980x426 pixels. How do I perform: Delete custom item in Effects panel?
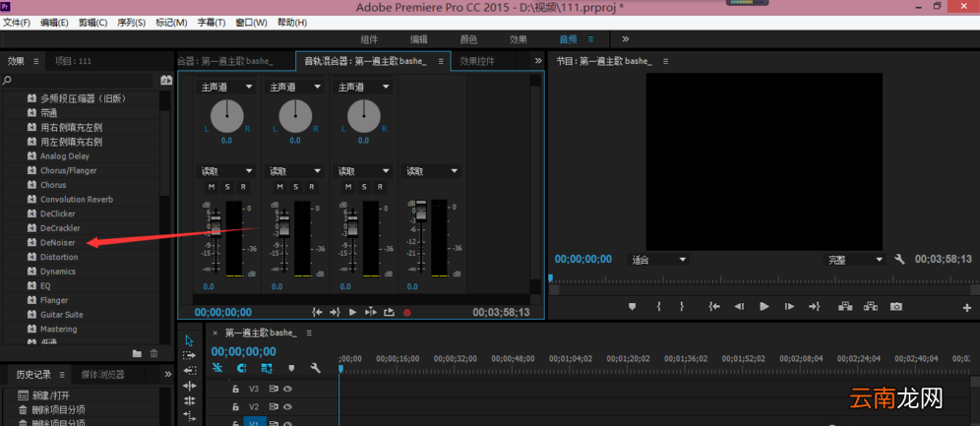click(x=153, y=353)
